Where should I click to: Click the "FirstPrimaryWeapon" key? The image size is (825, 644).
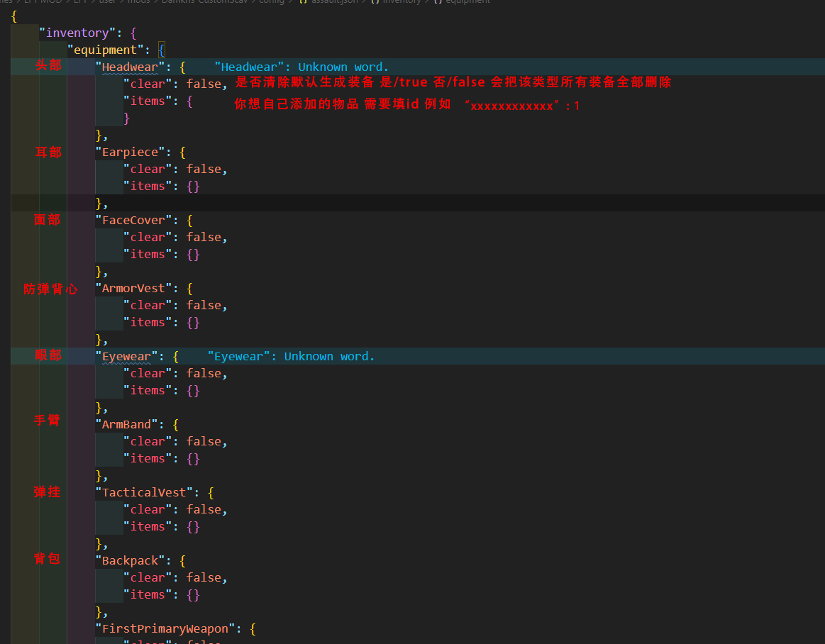click(165, 628)
